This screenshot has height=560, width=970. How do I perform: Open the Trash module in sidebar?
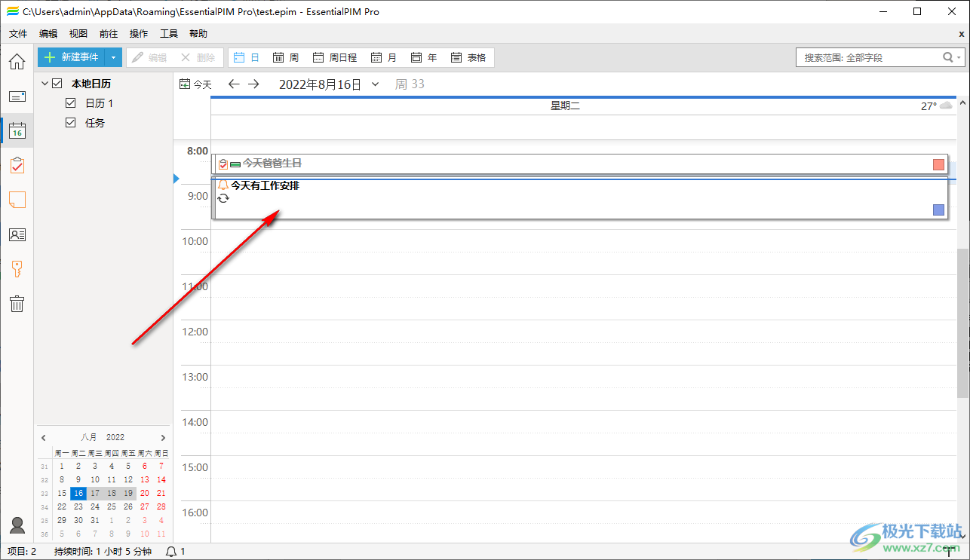click(x=17, y=304)
